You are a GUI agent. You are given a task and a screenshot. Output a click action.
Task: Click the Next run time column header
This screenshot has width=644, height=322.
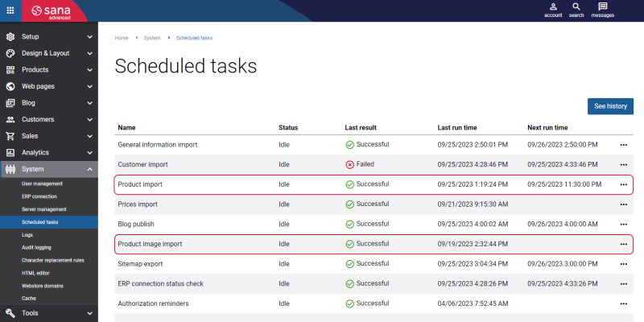point(547,128)
